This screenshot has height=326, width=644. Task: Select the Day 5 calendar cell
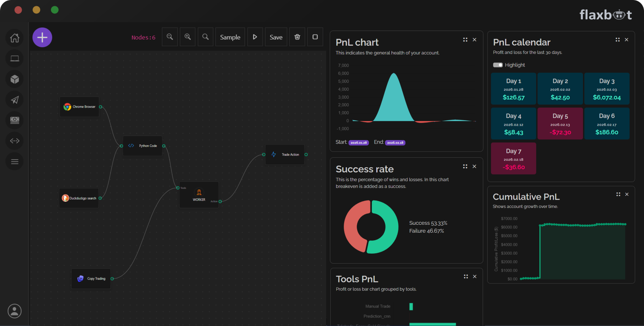(x=560, y=123)
